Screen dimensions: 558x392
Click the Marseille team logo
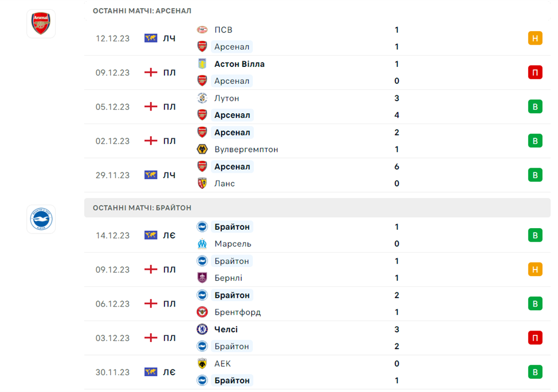click(x=202, y=244)
